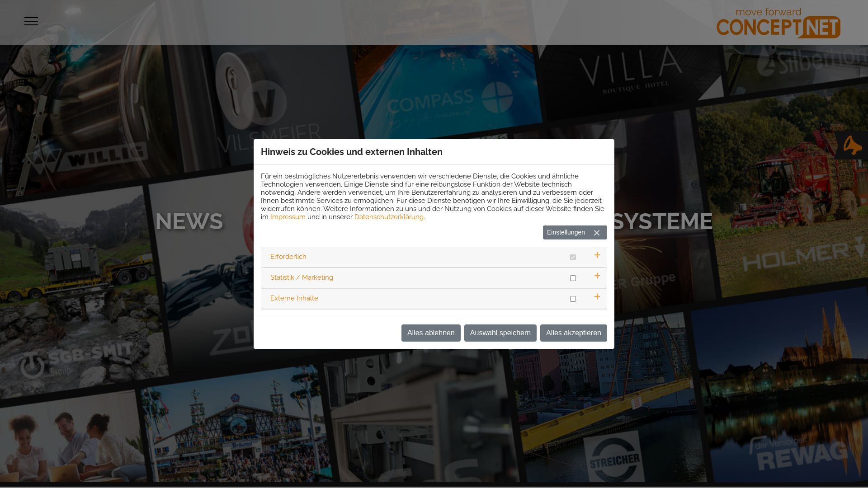Close the Einstellungen panel with the X
The width and height of the screenshot is (868, 488).
coord(597,233)
